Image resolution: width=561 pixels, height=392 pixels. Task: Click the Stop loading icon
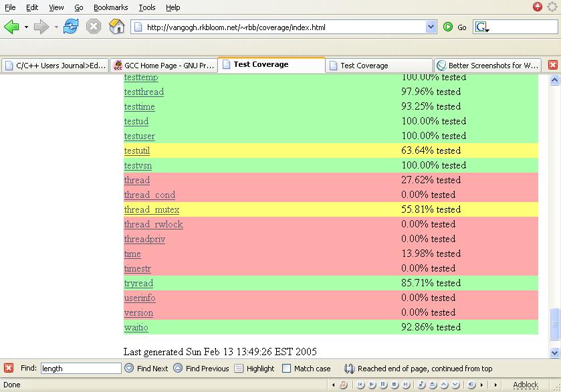pos(94,27)
